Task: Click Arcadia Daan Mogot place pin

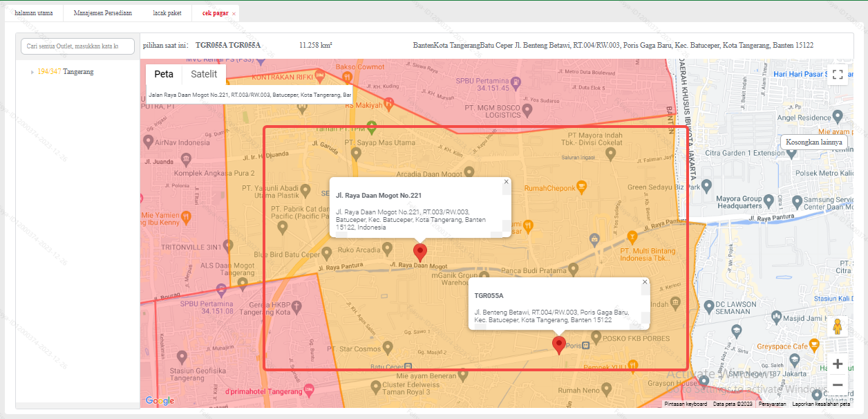Action: pos(469,171)
